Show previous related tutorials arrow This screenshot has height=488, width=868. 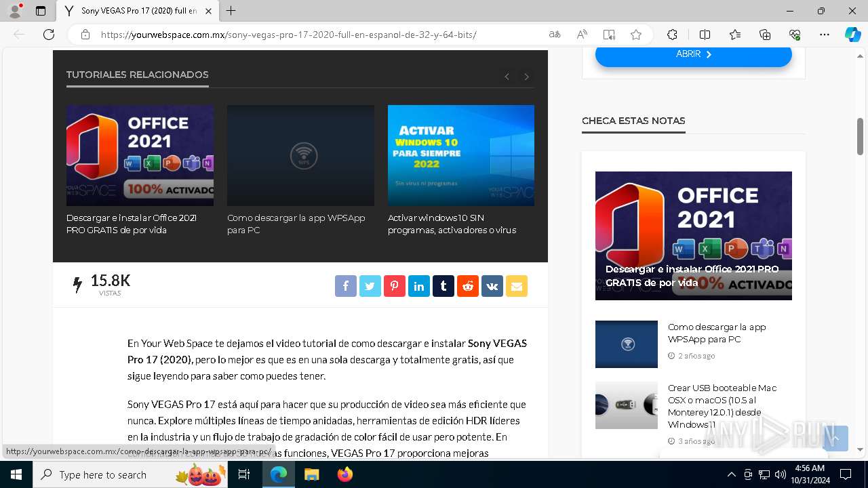tap(507, 77)
